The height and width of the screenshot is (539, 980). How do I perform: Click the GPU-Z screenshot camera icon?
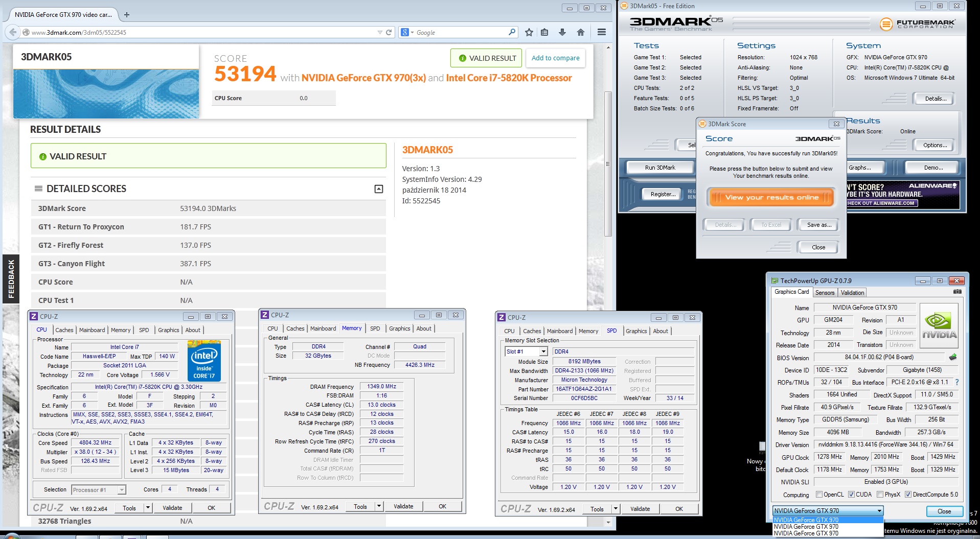click(957, 292)
